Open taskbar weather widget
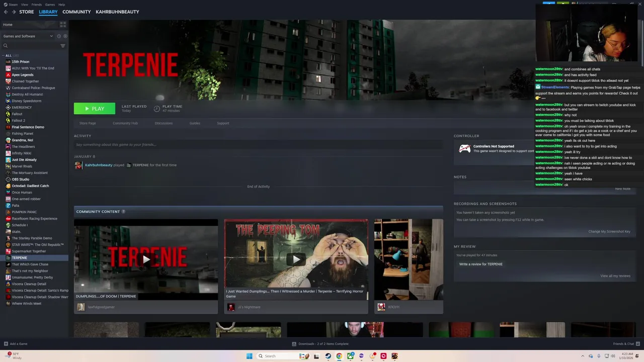Image resolution: width=644 pixels, height=362 pixels. tap(14, 356)
